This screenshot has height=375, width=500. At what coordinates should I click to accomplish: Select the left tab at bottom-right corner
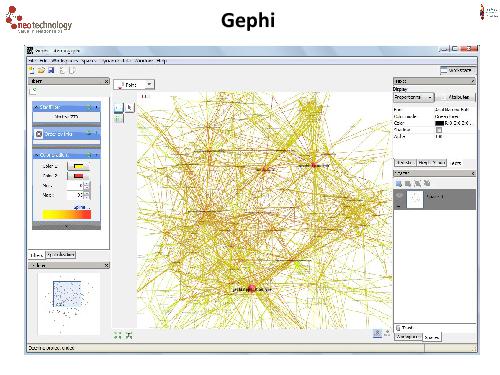pyautogui.click(x=408, y=337)
